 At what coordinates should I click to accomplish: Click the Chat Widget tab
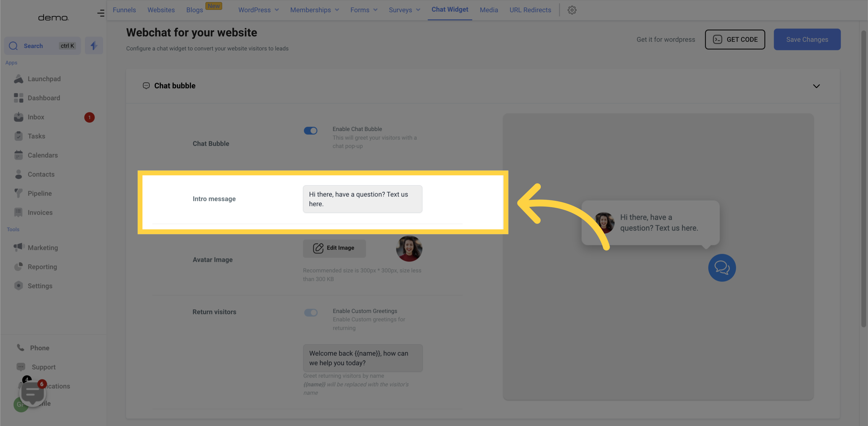click(449, 10)
